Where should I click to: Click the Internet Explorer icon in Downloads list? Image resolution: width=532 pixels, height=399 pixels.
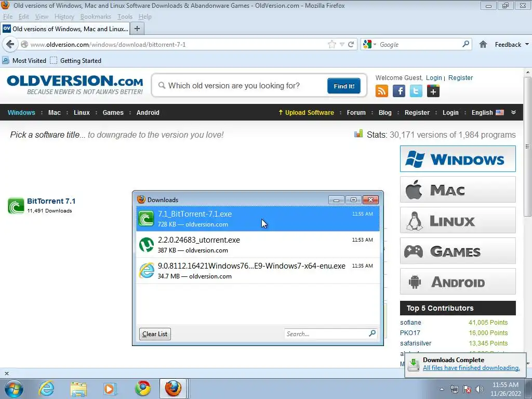coord(147,270)
